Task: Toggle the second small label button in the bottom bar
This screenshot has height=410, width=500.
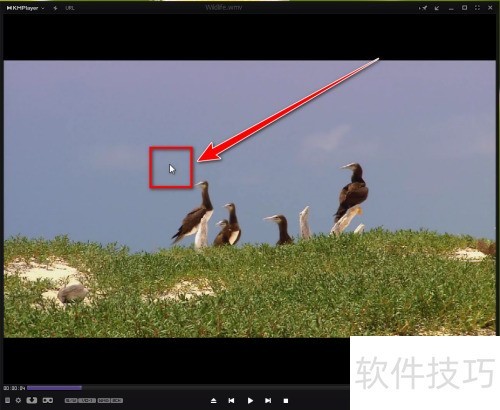Action: pos(87,400)
